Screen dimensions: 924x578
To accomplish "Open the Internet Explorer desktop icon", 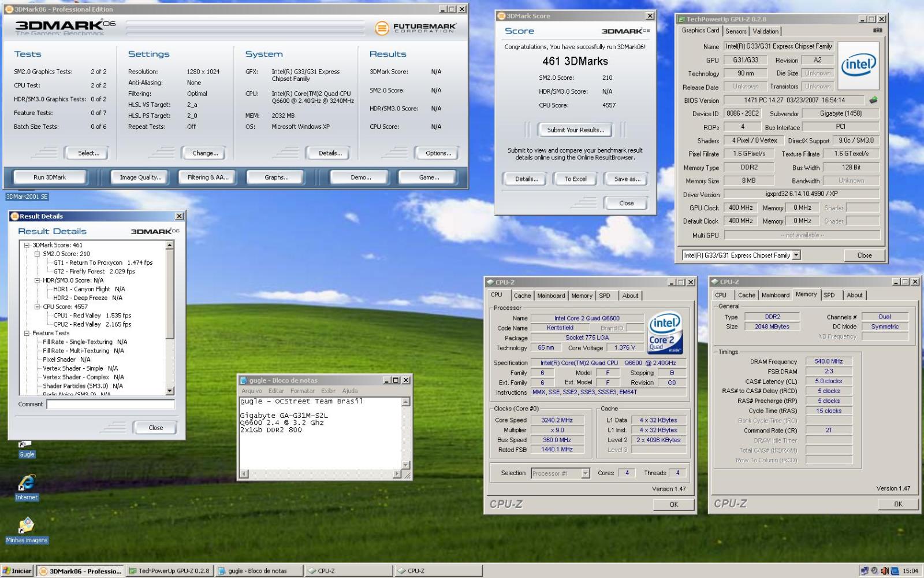I will click(x=27, y=487).
